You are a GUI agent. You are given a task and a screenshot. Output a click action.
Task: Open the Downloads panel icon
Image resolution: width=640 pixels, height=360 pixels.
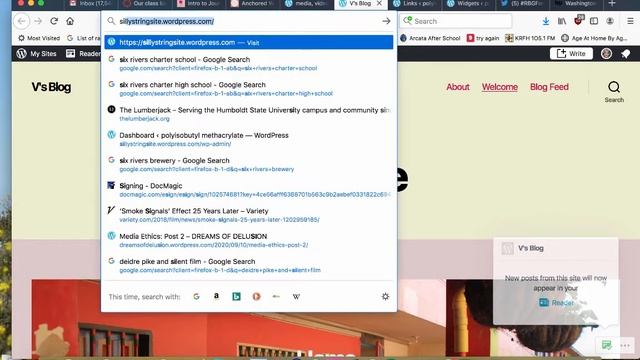(546, 21)
